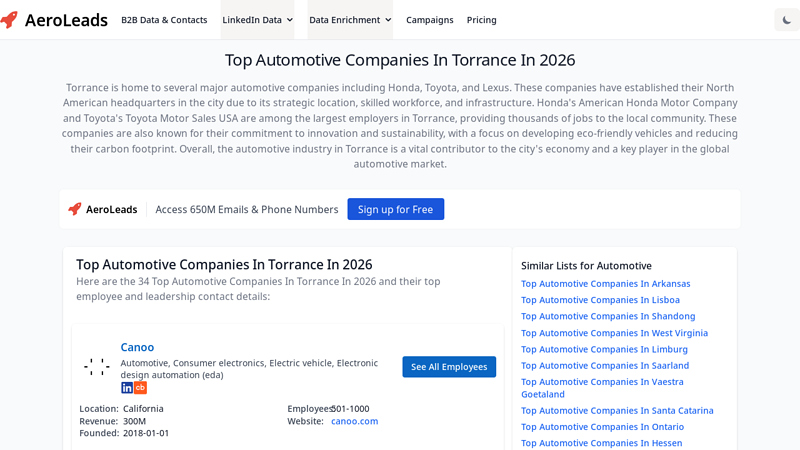Open Top Automotive Companies In Limburg
The width and height of the screenshot is (800, 450).
(604, 349)
